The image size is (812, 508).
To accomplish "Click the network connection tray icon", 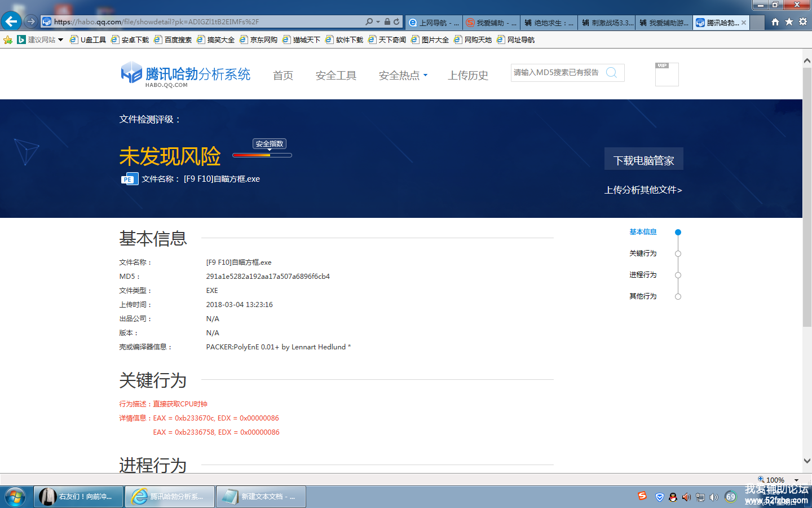I will [x=700, y=497].
